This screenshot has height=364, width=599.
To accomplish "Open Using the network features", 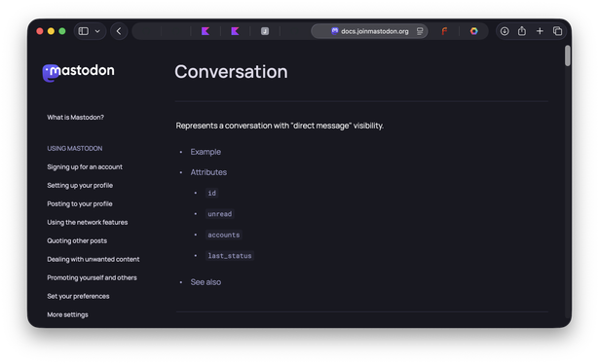I will (x=87, y=222).
